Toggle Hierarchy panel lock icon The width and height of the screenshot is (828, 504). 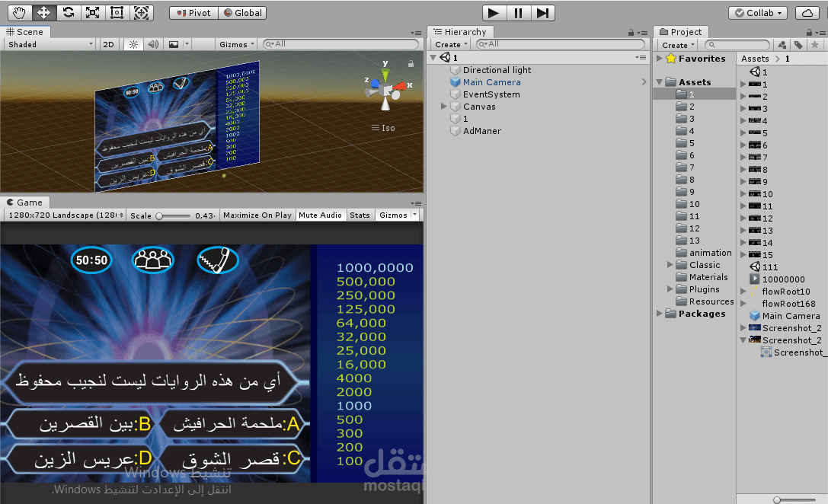point(631,33)
